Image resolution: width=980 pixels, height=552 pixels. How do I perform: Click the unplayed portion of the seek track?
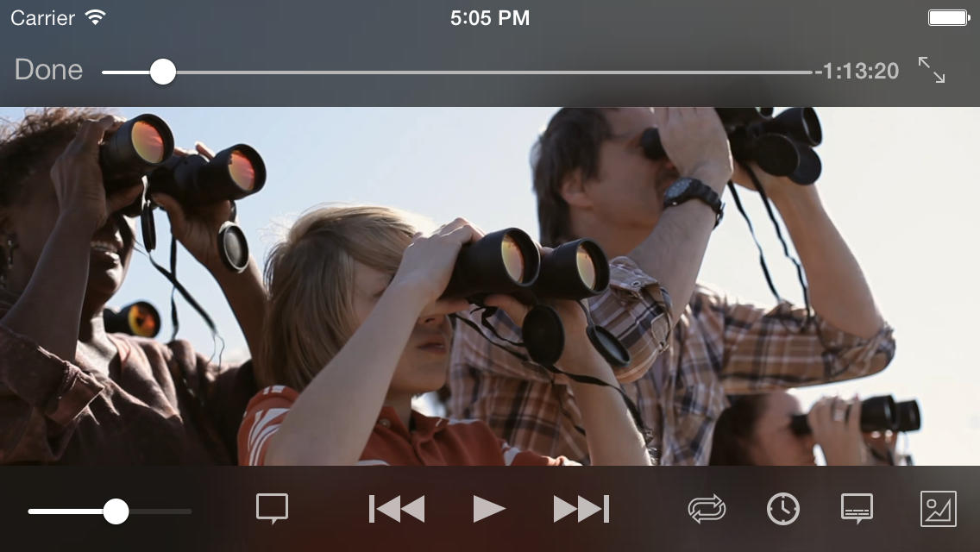(x=493, y=72)
